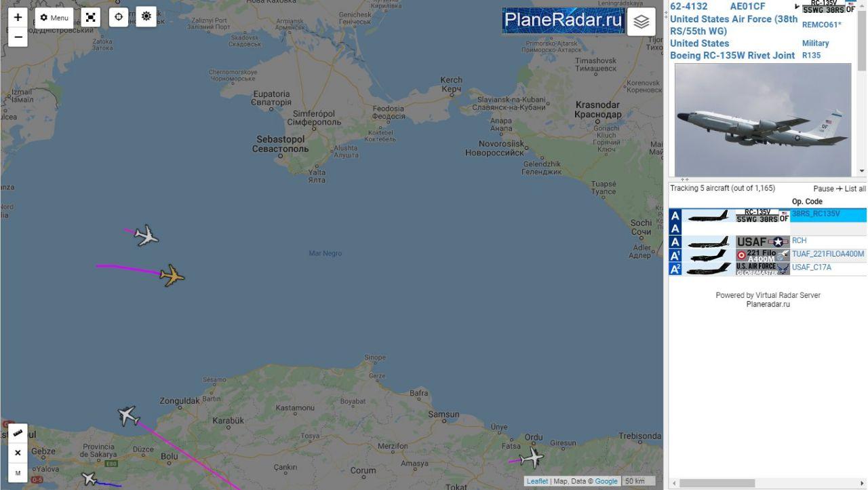Select white aircraft northwest of orange plane

pyautogui.click(x=146, y=235)
